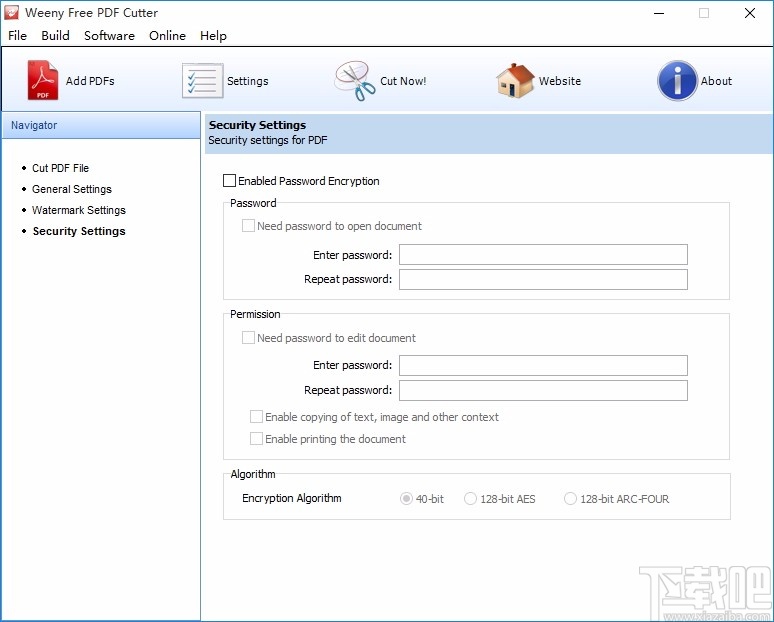
Task: Open the Build menu
Action: 55,36
